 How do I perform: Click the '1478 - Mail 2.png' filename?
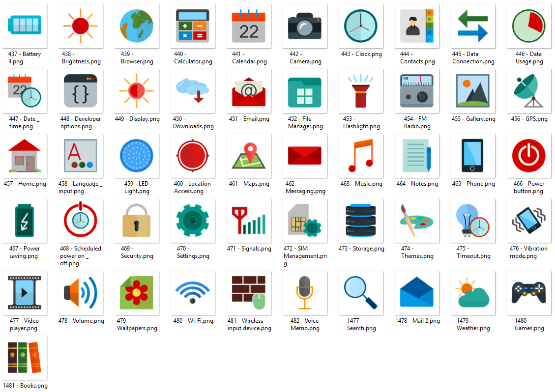point(418,321)
